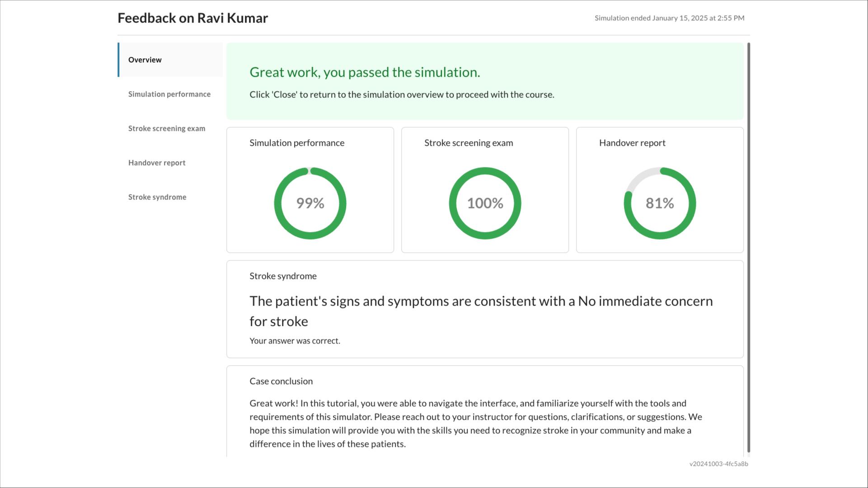Viewport: 868px width, 488px height.
Task: Click the 99% simulation performance ring
Action: 310,203
